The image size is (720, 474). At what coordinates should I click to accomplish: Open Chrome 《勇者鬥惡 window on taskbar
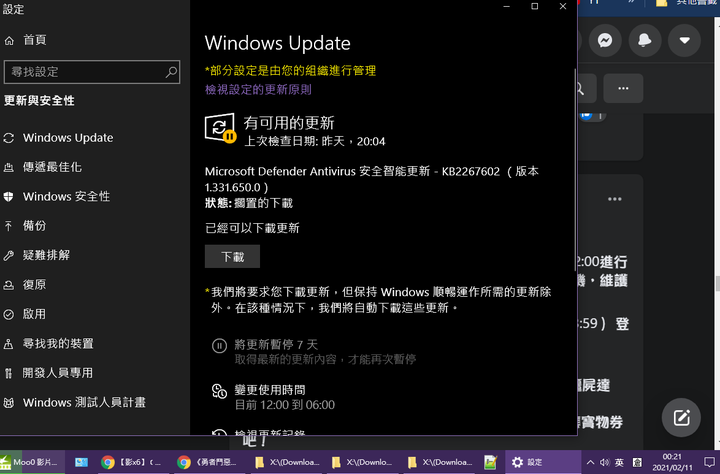pyautogui.click(x=208, y=462)
